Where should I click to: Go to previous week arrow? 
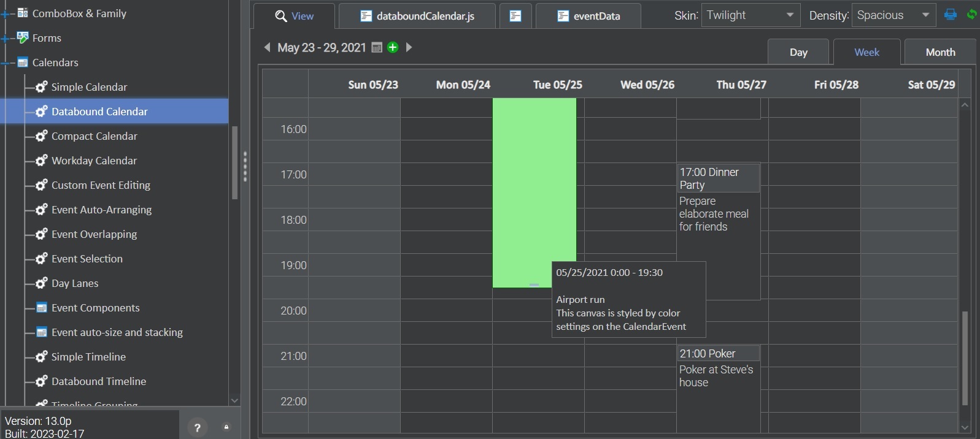[x=267, y=47]
